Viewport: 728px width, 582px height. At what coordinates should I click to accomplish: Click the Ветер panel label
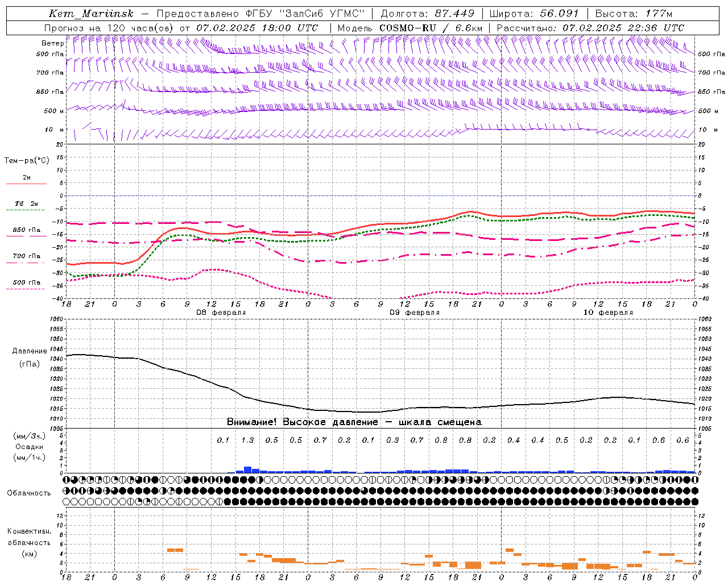(x=52, y=43)
